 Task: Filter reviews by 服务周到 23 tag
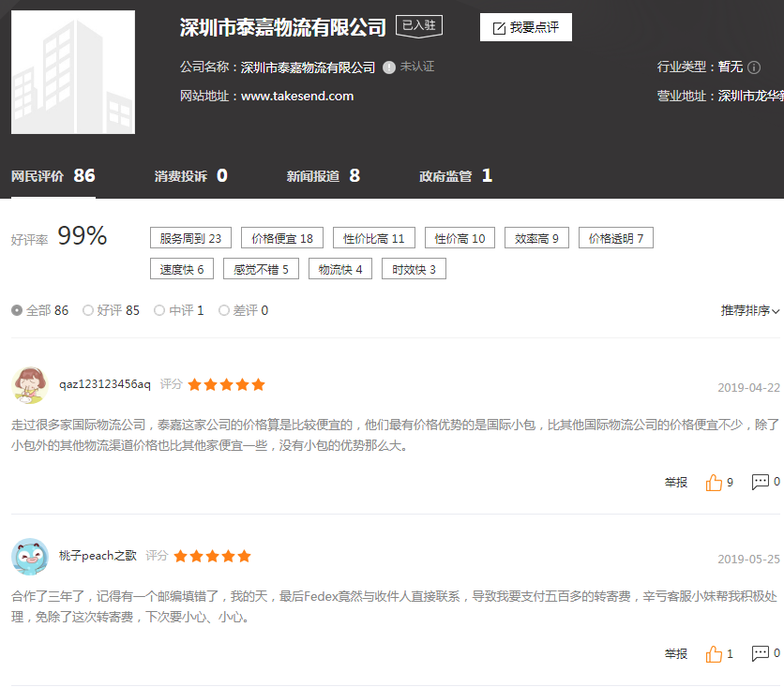point(190,239)
